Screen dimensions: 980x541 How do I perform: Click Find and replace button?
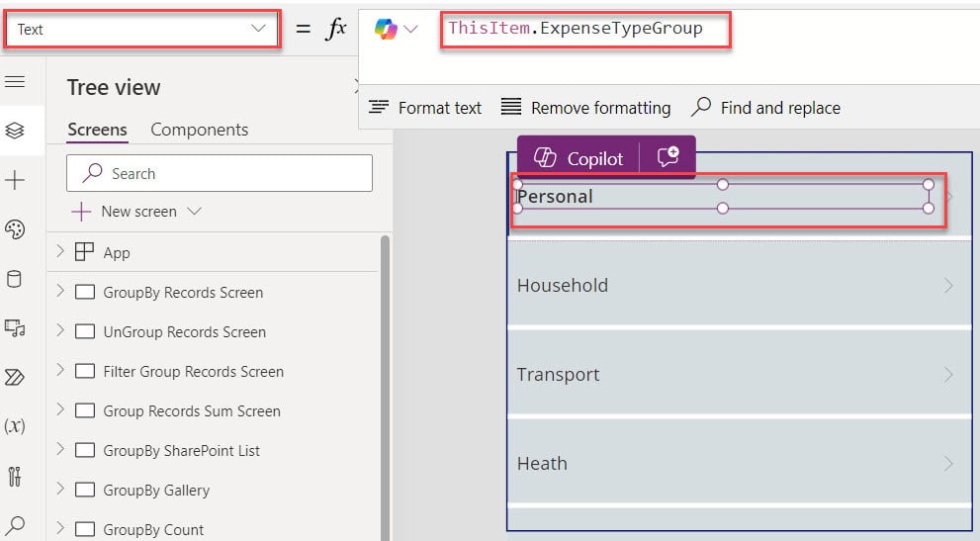(765, 108)
